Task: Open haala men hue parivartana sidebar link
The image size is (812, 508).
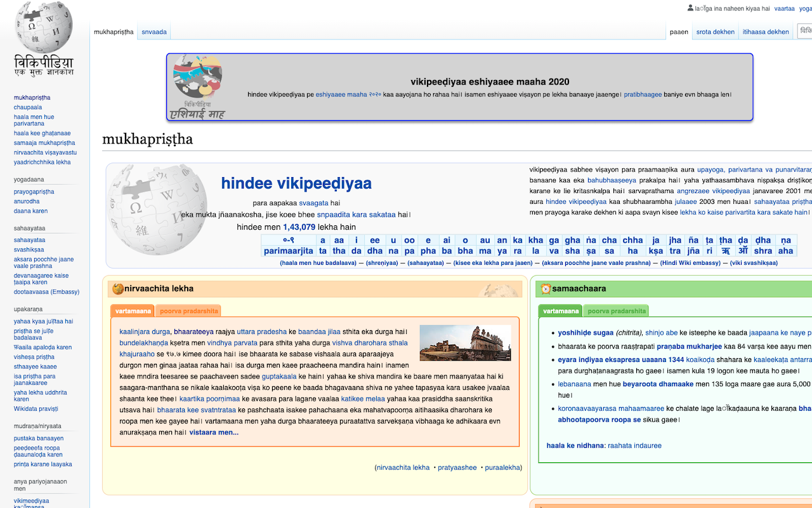Action: (34, 120)
